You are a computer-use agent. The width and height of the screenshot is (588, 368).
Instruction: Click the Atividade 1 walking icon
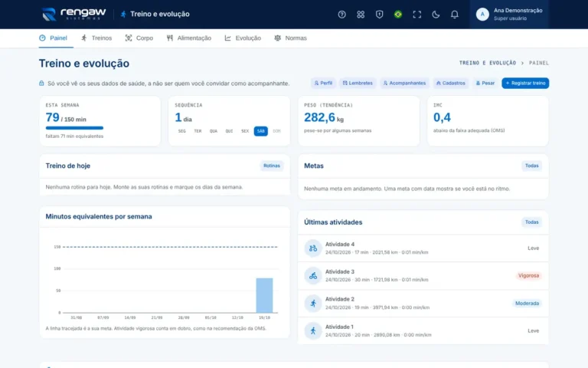[x=312, y=330]
